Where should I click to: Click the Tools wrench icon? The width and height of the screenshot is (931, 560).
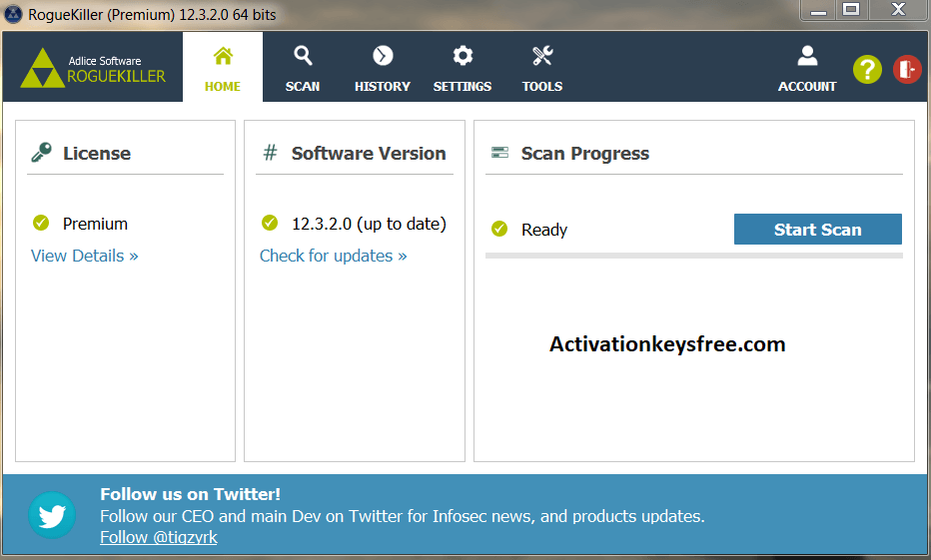coord(542,56)
